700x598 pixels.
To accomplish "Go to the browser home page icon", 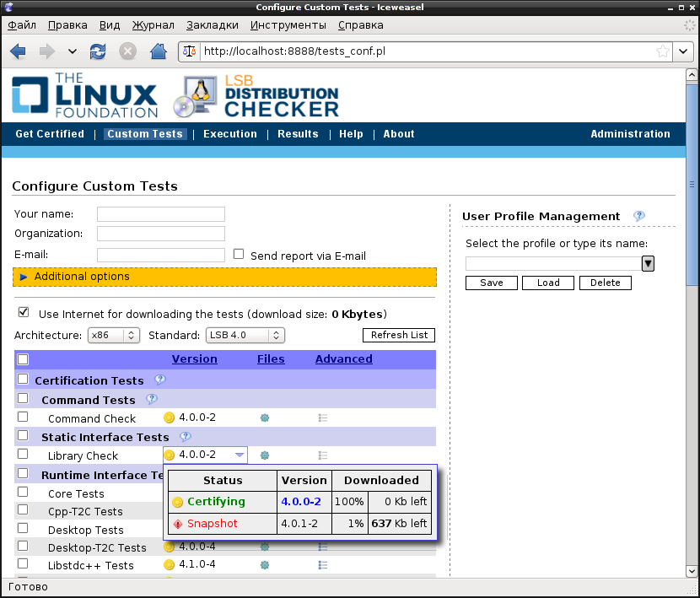I will tap(158, 51).
